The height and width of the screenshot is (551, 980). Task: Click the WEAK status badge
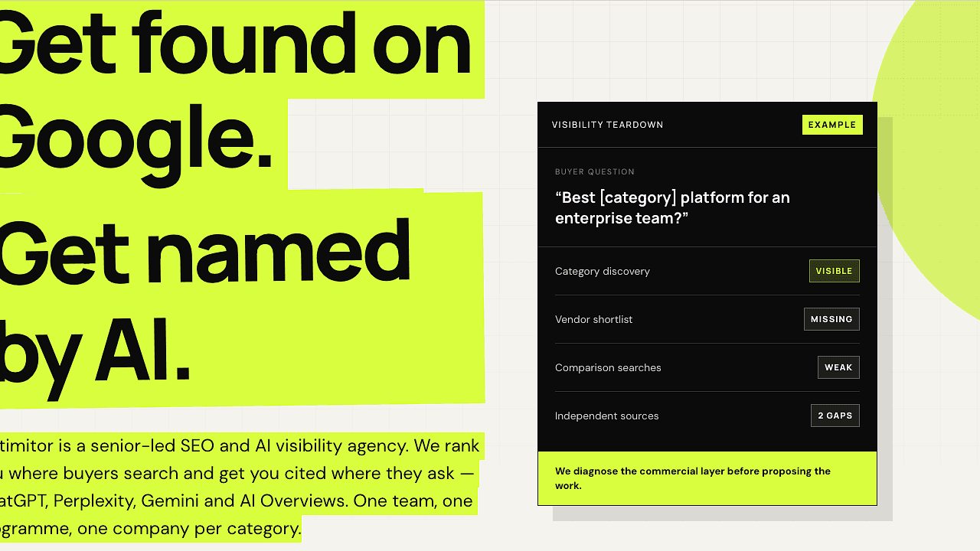point(838,367)
